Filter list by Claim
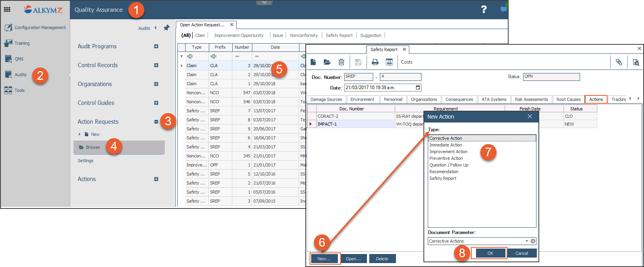Screen dimensions: 644x267 pyautogui.click(x=200, y=35)
